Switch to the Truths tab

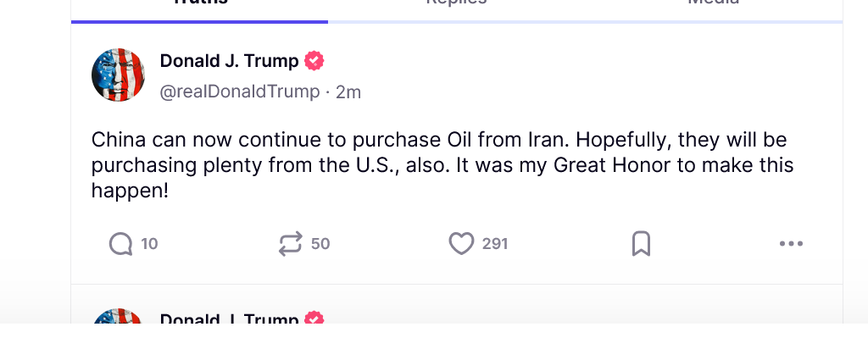click(x=200, y=4)
